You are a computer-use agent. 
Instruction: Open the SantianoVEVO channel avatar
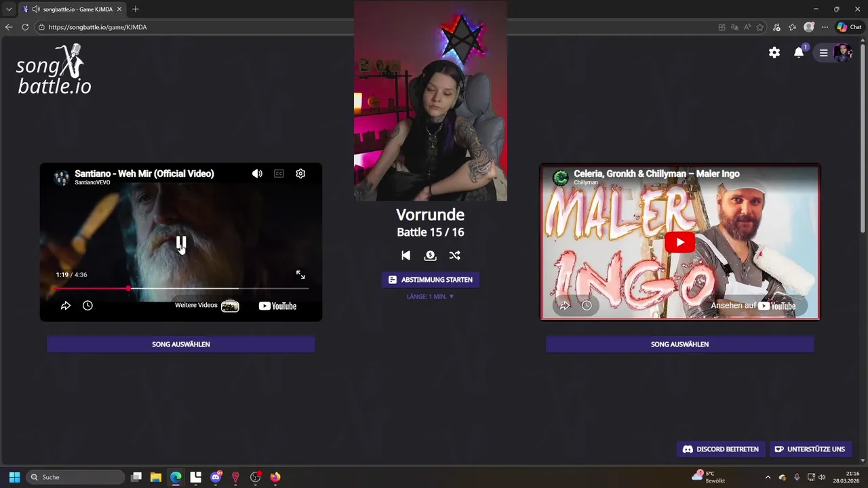61,178
